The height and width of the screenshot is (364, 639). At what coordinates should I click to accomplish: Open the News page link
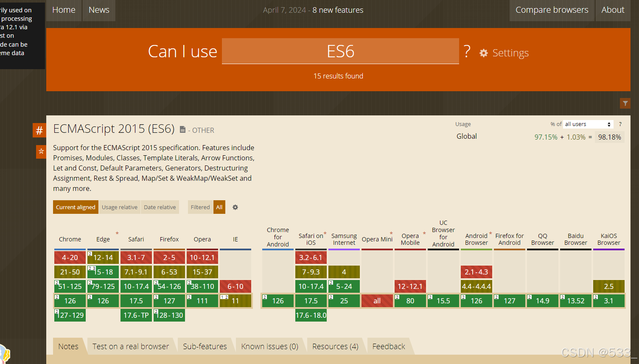coord(99,10)
